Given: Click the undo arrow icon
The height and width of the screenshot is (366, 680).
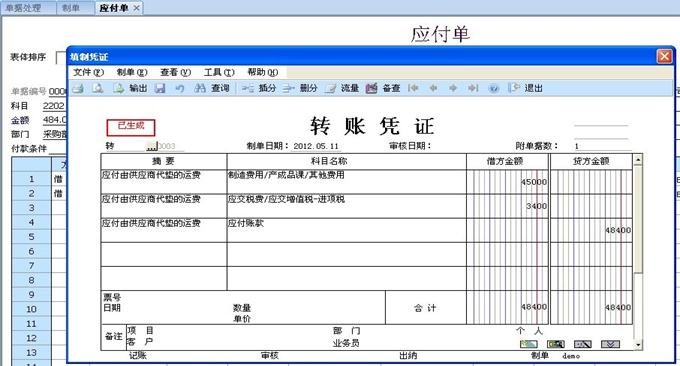Looking at the screenshot, I should pos(180,88).
